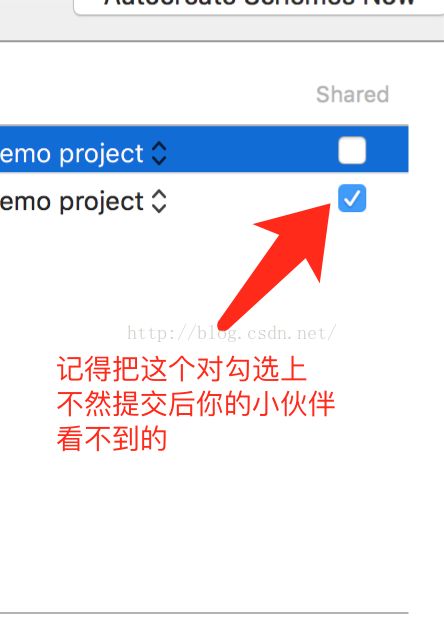Screen dimensions: 444x644
Task: Click the gray bar beside Autocreate button
Action: [37, 21]
